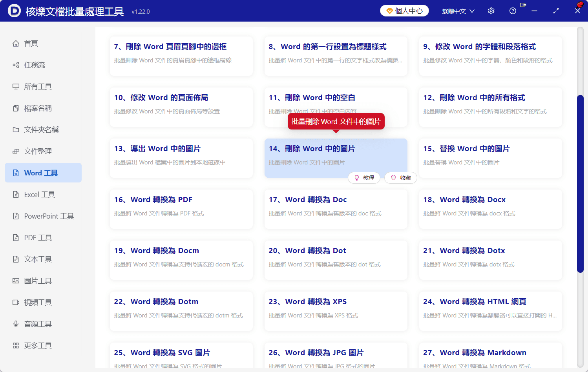The width and height of the screenshot is (588, 372).
Task: Click the settings gear icon
Action: [491, 11]
